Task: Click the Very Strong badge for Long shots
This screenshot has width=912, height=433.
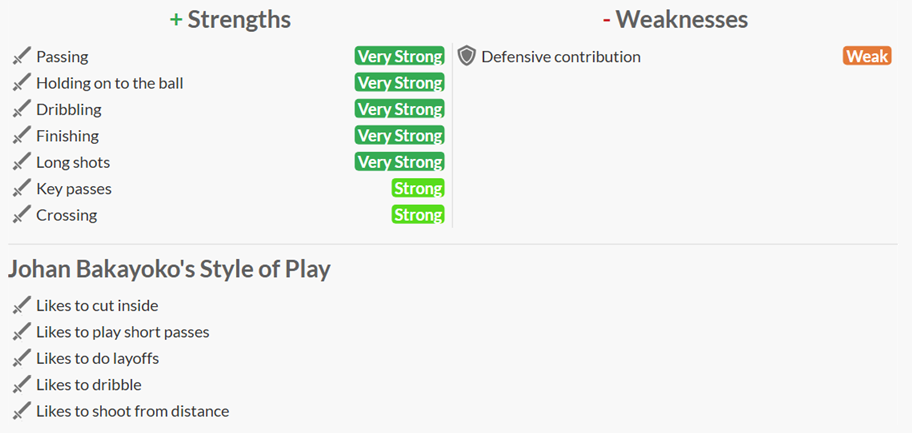Action: [399, 162]
